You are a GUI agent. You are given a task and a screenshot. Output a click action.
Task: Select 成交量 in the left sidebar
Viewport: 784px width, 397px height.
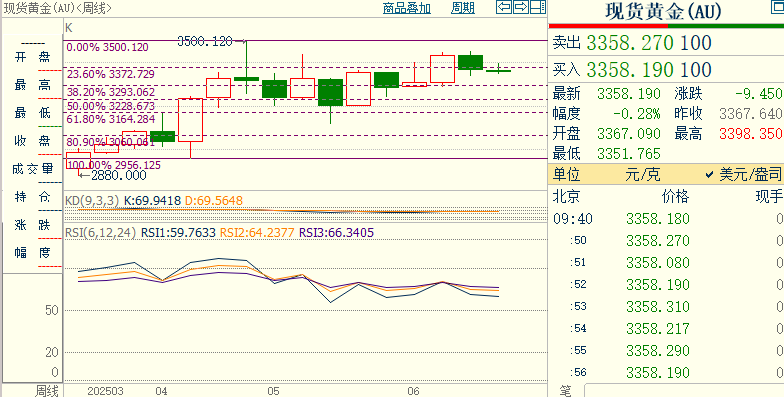click(32, 169)
